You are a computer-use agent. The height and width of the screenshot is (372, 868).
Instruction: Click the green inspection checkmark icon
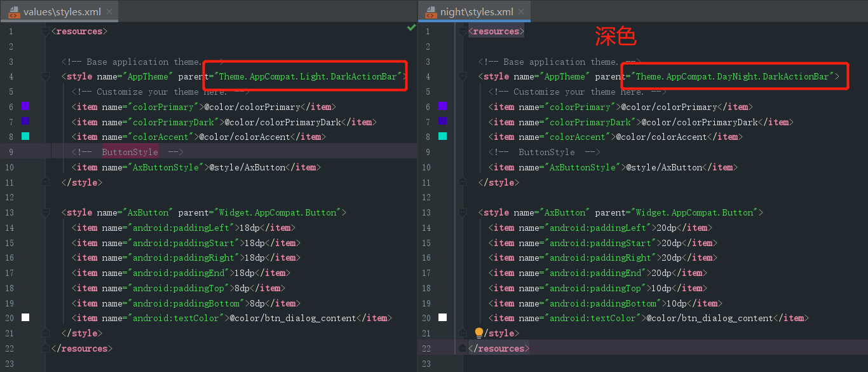click(411, 28)
